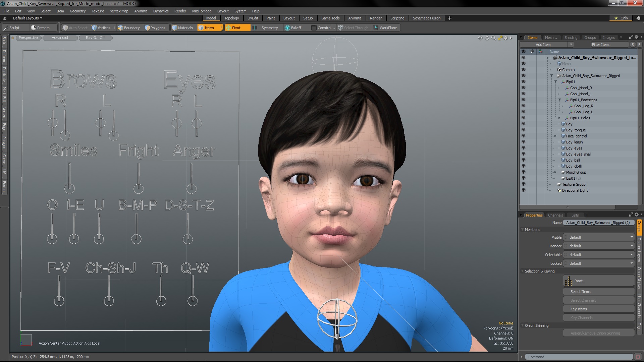Open the WorkPlane menu

[385, 28]
